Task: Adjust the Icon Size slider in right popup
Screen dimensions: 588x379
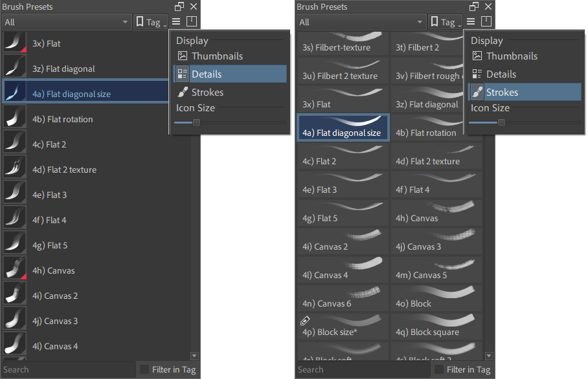Action: [x=525, y=122]
